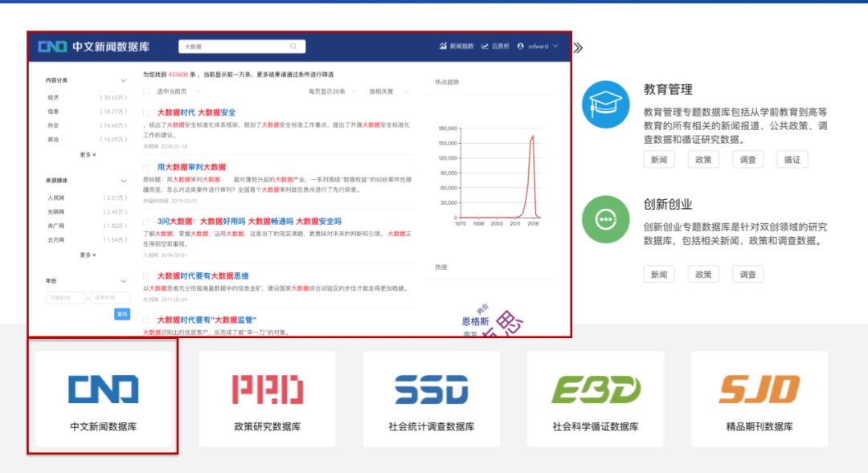868x473 pixels.
Task: Click the CND logo in the header
Action: tap(52, 47)
